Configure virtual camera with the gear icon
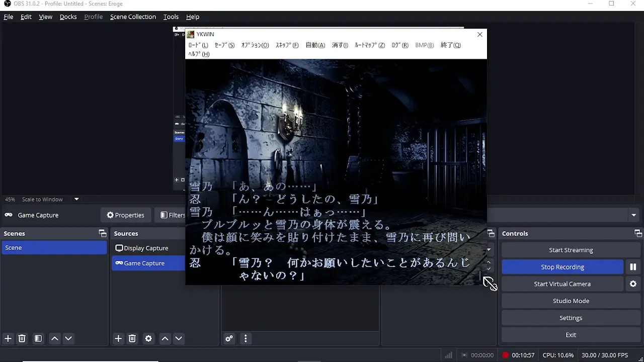The width and height of the screenshot is (644, 362). 633,284
